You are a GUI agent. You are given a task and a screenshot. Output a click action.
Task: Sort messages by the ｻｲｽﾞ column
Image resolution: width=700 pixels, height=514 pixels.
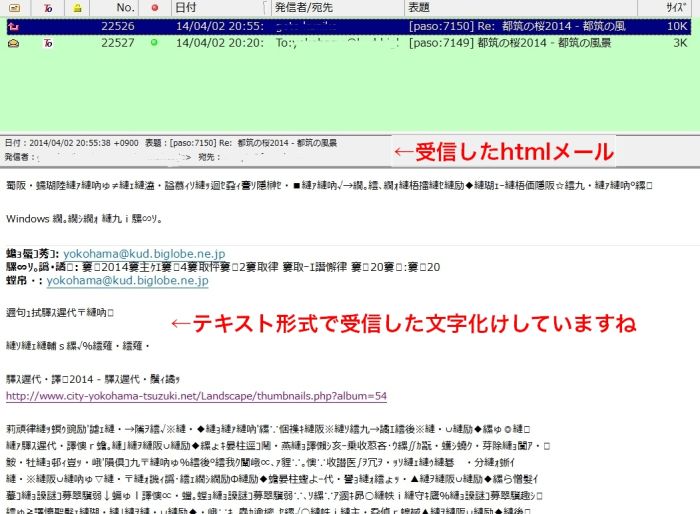click(x=676, y=8)
